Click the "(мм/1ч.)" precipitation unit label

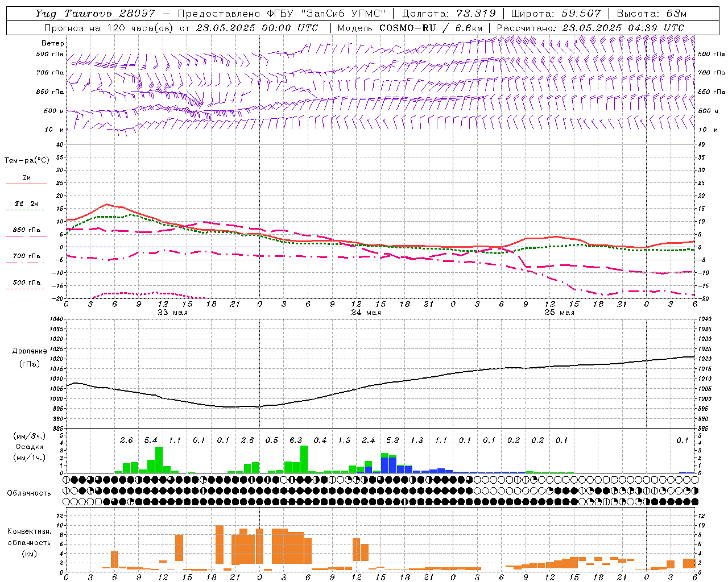(x=28, y=458)
